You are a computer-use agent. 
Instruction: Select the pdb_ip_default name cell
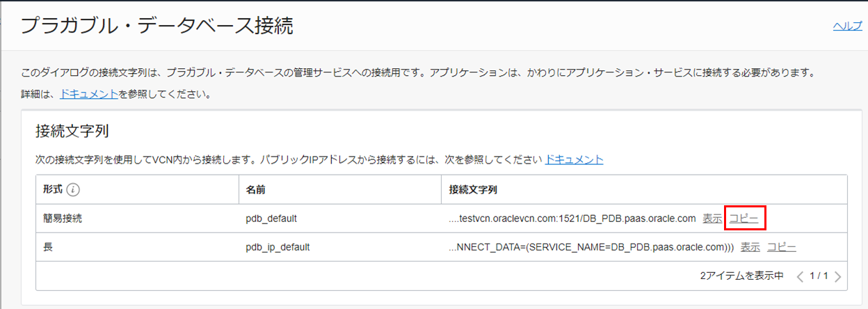(278, 247)
